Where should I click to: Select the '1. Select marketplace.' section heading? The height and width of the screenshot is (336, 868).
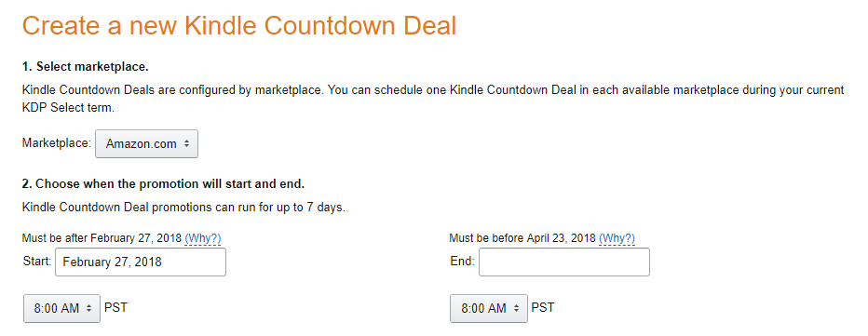coord(86,68)
